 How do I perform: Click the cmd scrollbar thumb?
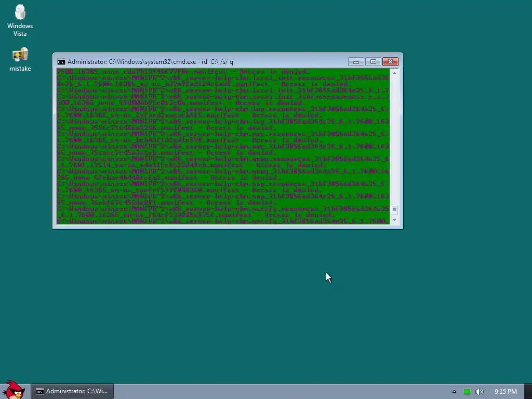click(x=394, y=210)
